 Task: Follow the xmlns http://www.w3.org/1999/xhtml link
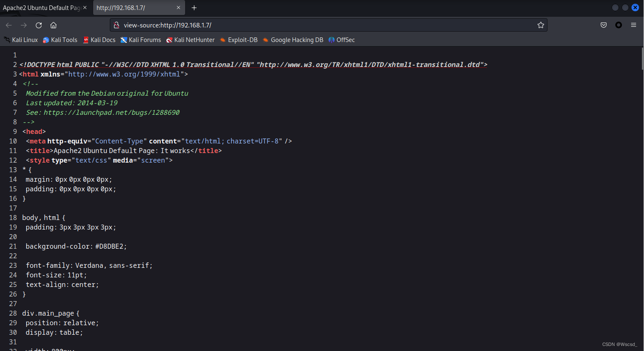click(x=124, y=74)
